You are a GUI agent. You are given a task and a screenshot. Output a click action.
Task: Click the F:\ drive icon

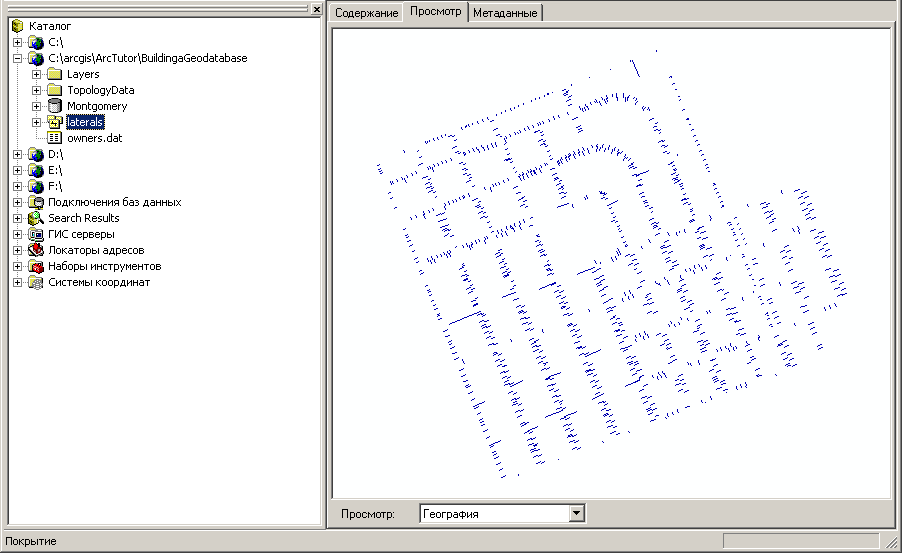click(x=36, y=186)
